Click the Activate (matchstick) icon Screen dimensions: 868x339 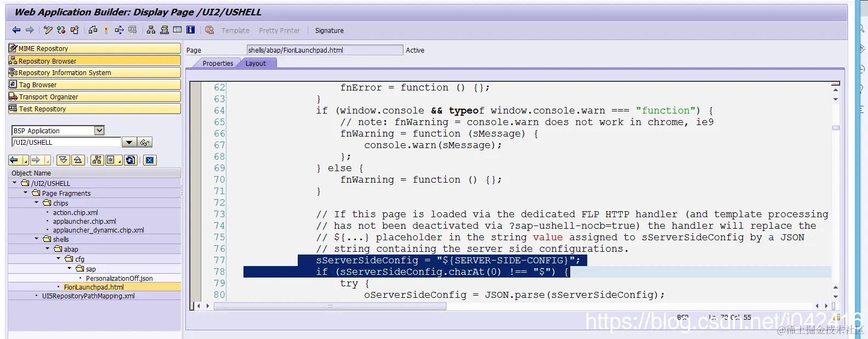click(106, 30)
